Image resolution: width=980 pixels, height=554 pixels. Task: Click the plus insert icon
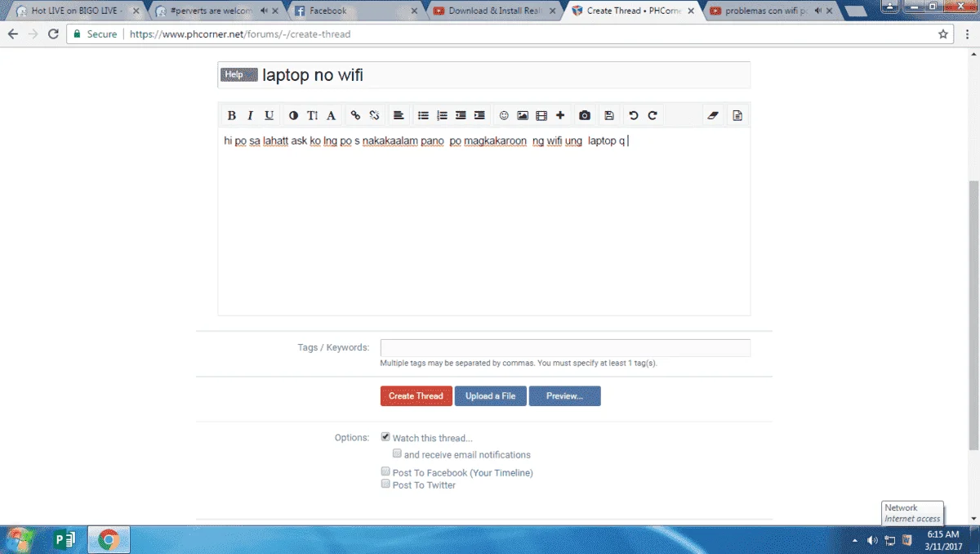click(560, 115)
